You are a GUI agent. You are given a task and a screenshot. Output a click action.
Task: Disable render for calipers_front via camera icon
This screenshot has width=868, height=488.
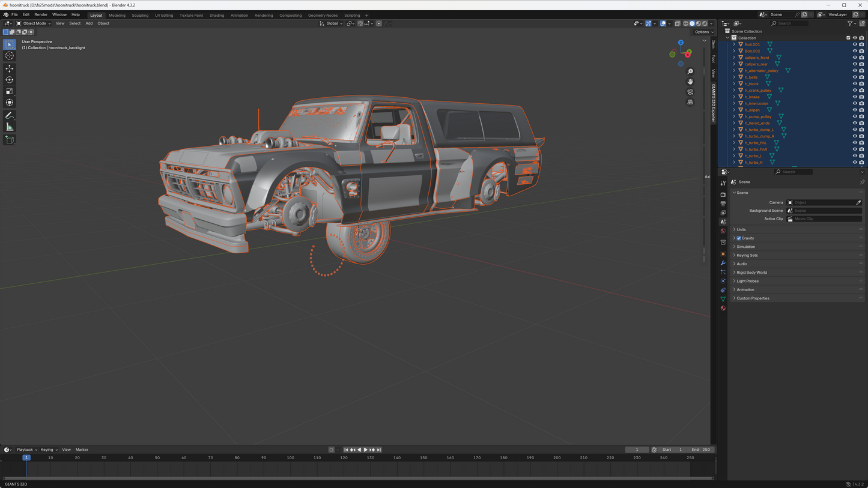[x=861, y=58]
